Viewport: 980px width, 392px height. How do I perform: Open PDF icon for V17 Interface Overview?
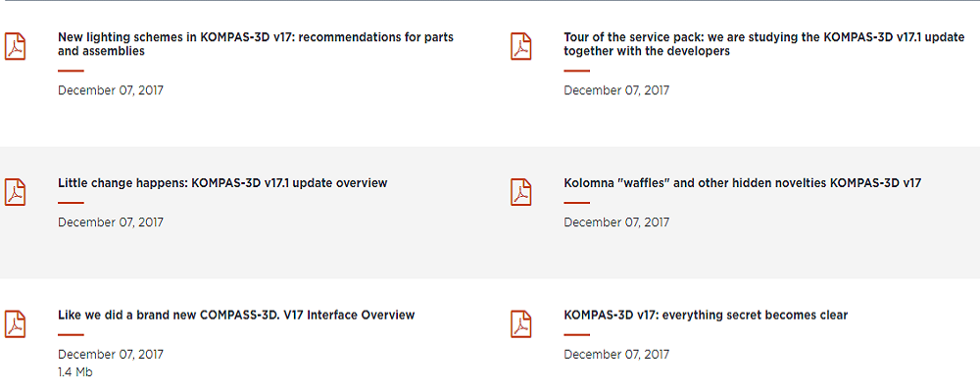pyautogui.click(x=16, y=323)
